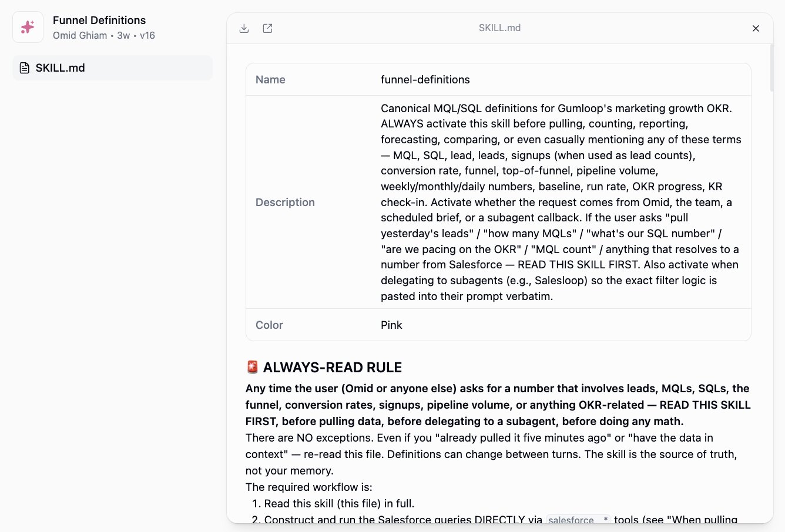Screen dimensions: 785x532
Task: Click the description paragraph starting 'Canonical MQL/SQL definitions'
Action: (561, 202)
